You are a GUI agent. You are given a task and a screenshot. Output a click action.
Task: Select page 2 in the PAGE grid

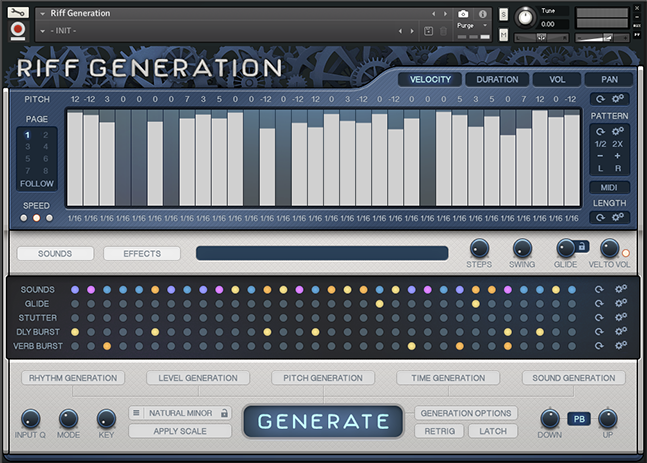point(45,135)
